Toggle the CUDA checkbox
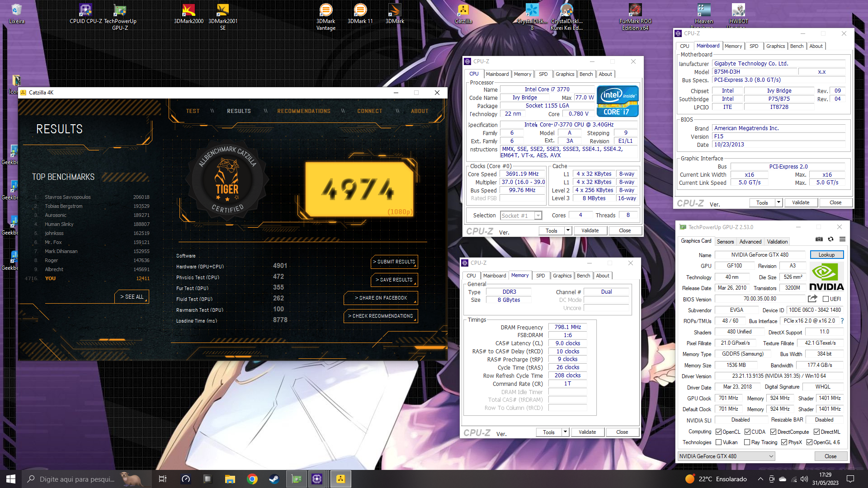The height and width of the screenshot is (488, 868). point(748,432)
